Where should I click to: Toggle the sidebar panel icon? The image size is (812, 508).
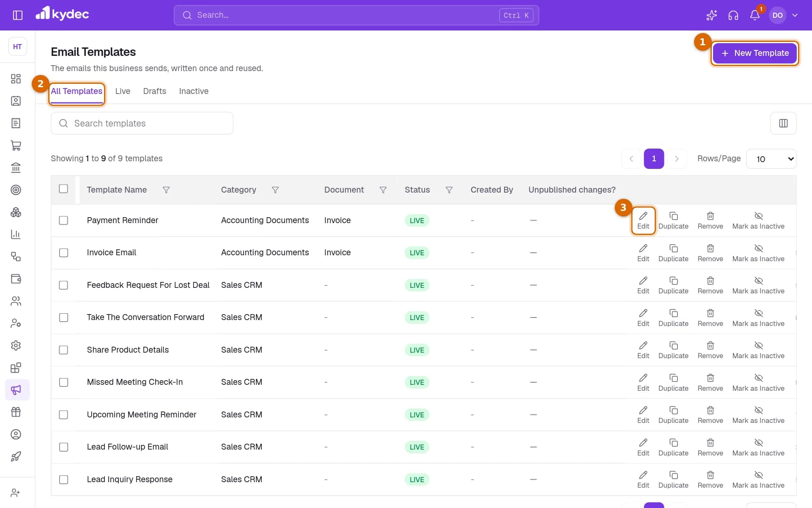pyautogui.click(x=18, y=15)
